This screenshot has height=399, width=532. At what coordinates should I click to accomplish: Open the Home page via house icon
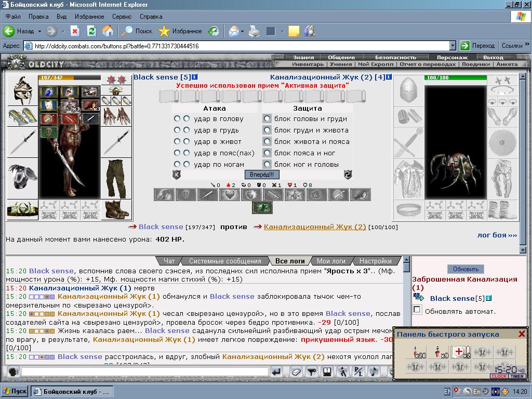(108, 32)
